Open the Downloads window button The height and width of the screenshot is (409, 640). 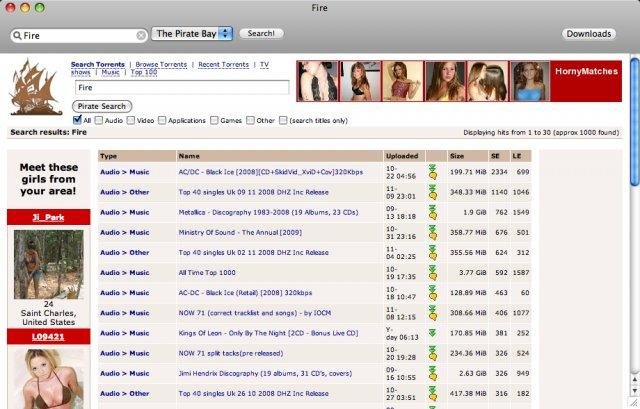(x=589, y=34)
